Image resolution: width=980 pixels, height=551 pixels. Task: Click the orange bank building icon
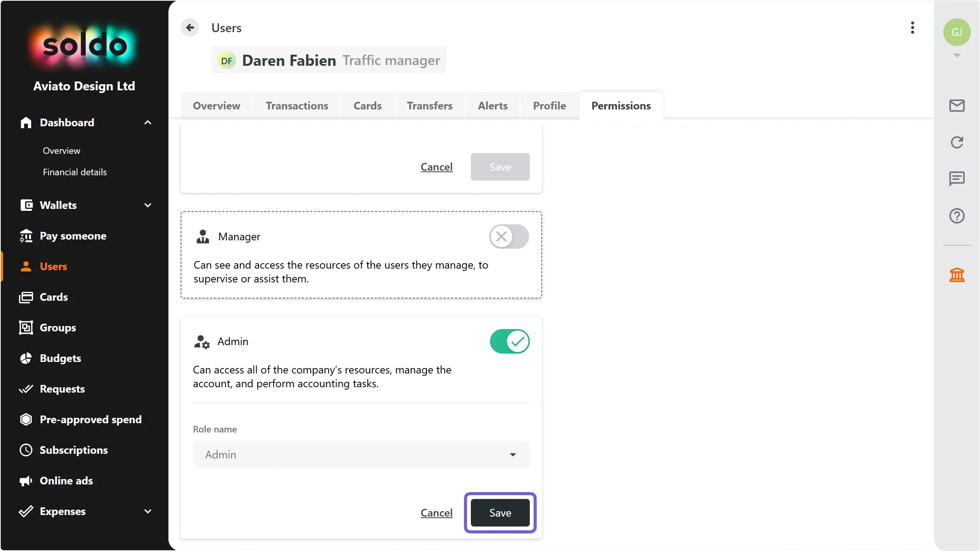coord(957,275)
